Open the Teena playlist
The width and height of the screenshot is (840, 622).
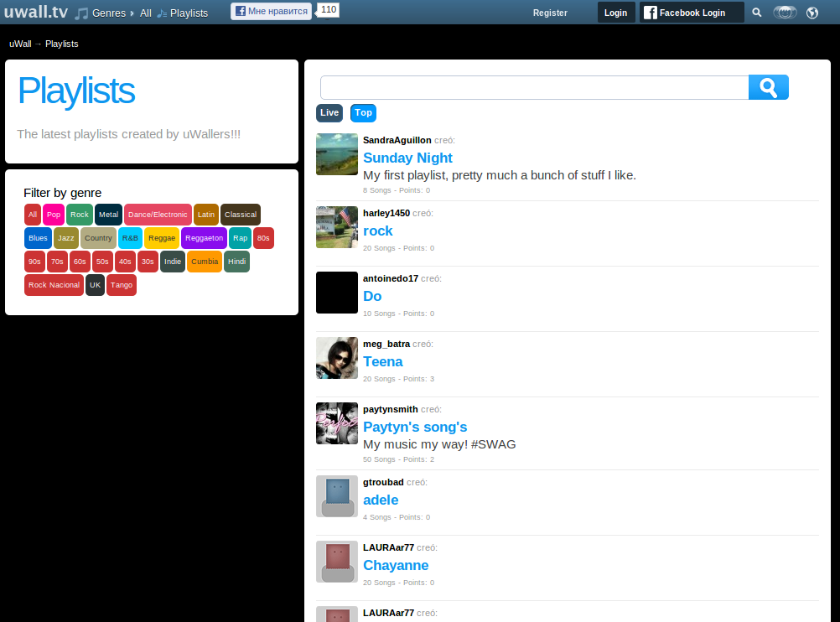(x=382, y=361)
